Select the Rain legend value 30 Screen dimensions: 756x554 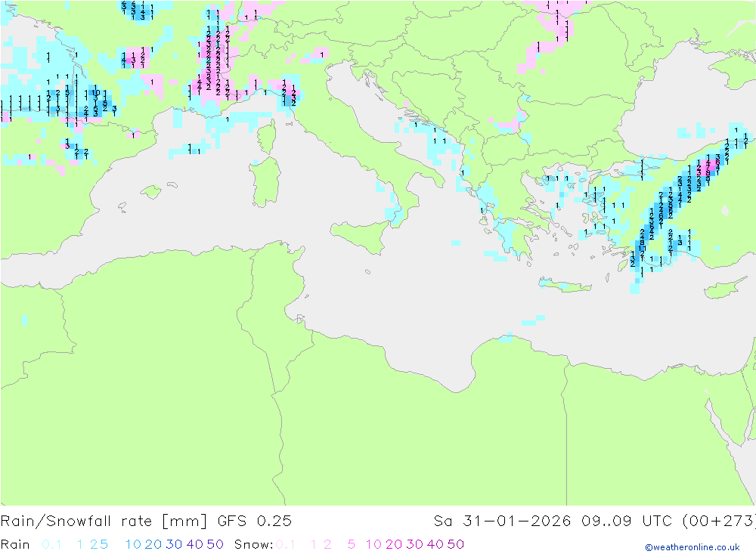[174, 544]
